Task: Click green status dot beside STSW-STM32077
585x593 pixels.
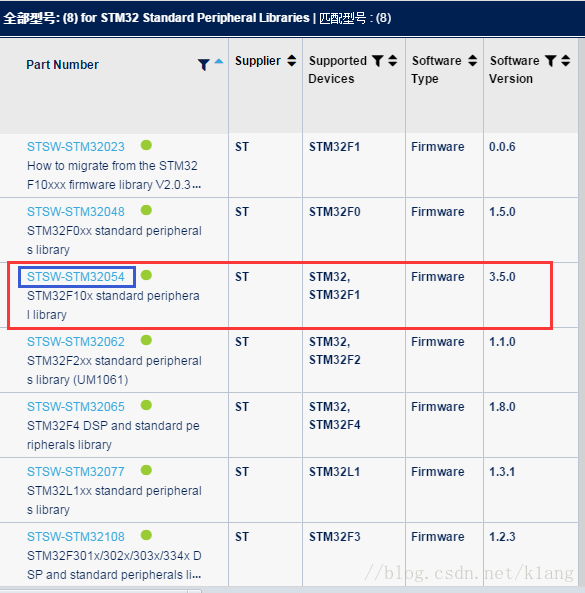Action: 146,470
